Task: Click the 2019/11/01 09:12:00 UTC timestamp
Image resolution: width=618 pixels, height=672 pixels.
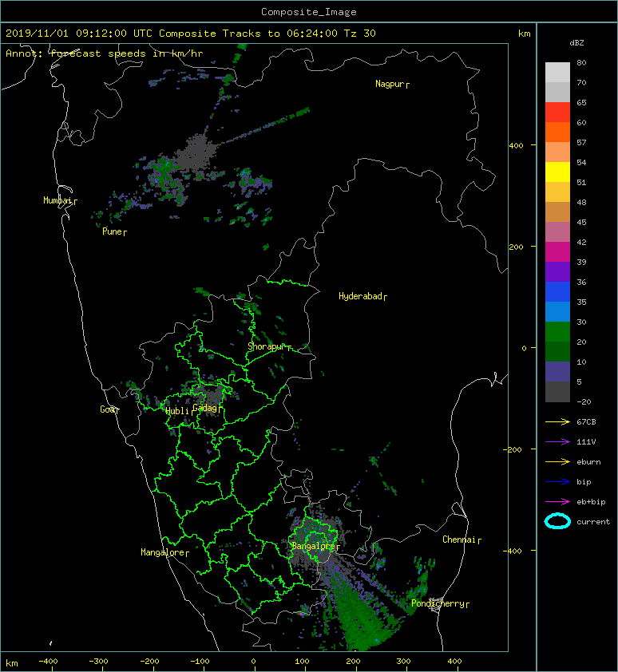Action: [79, 34]
